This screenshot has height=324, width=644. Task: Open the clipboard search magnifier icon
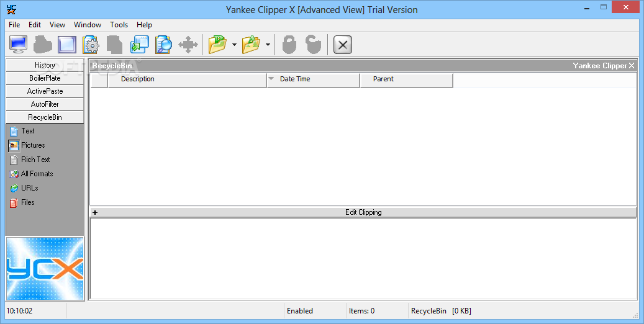(163, 44)
